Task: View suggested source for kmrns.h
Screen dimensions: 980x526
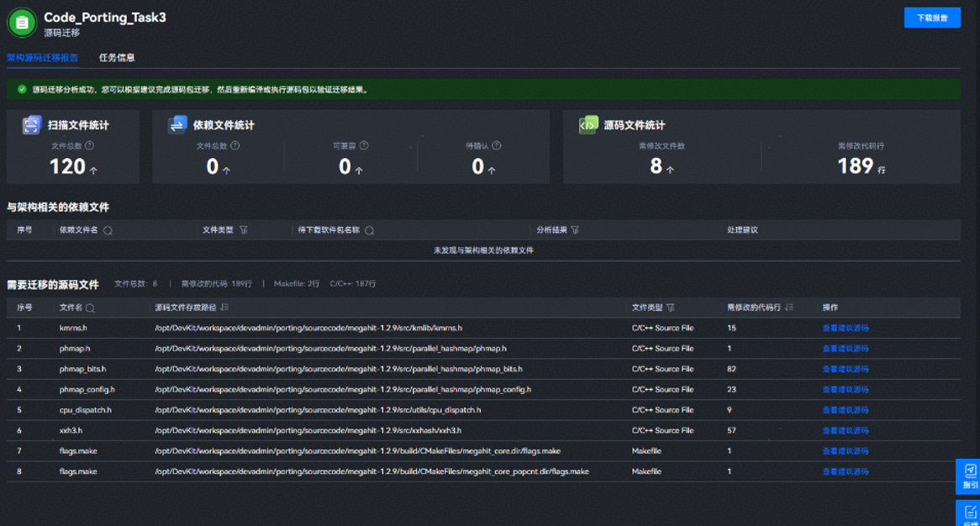Action: pyautogui.click(x=845, y=329)
